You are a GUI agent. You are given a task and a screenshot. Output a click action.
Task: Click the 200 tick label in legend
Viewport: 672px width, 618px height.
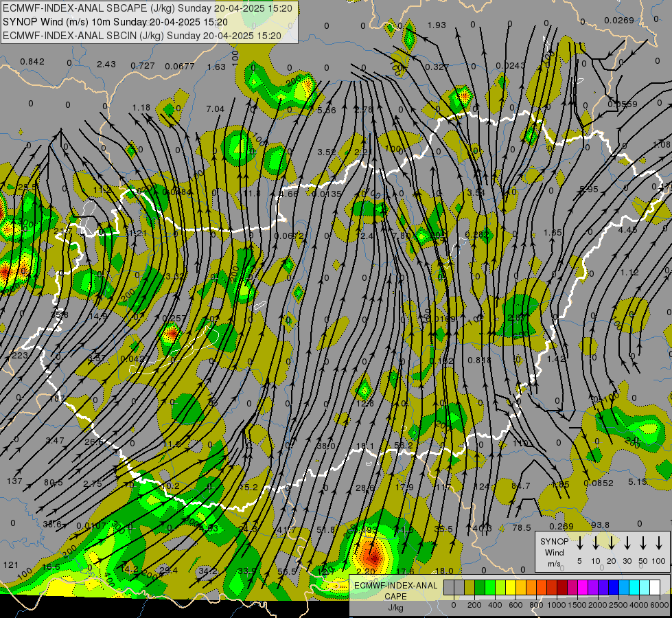pyautogui.click(x=474, y=605)
